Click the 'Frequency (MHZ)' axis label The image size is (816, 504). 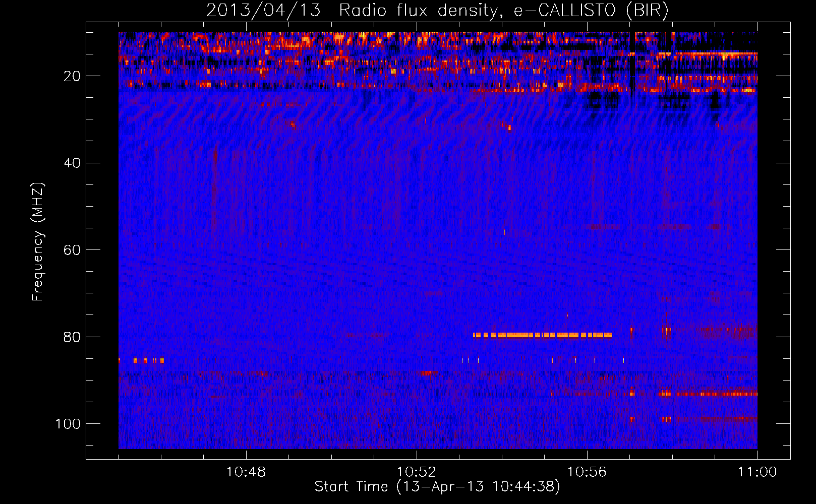tap(38, 242)
